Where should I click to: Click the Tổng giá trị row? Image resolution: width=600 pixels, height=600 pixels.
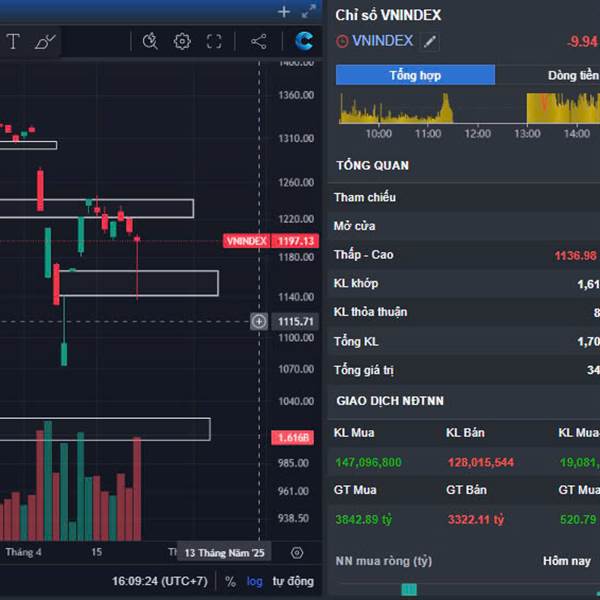[x=464, y=370]
